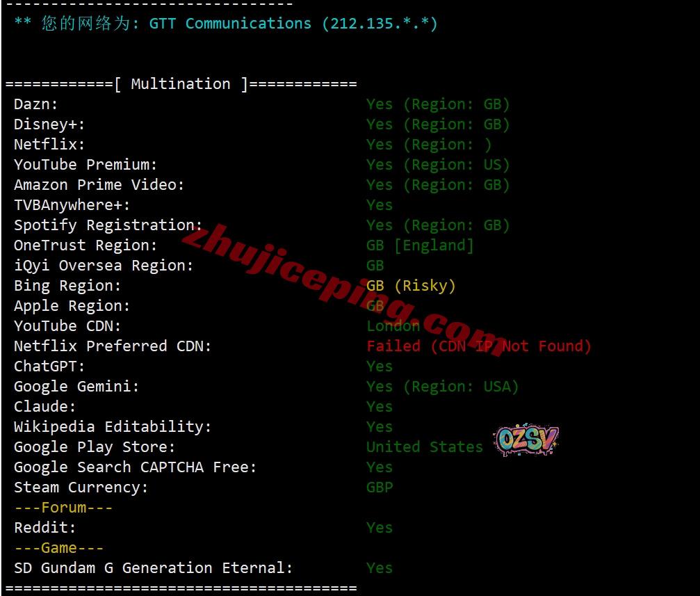Viewport: 700px width, 596px height.
Task: Click the OZSV graffiti logo
Action: click(x=527, y=440)
